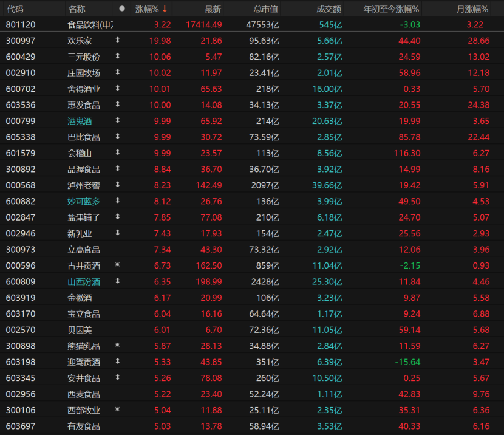The image size is (504, 435).
Task: Click the marker icon beside 泸州老窖
Action: 118,185
